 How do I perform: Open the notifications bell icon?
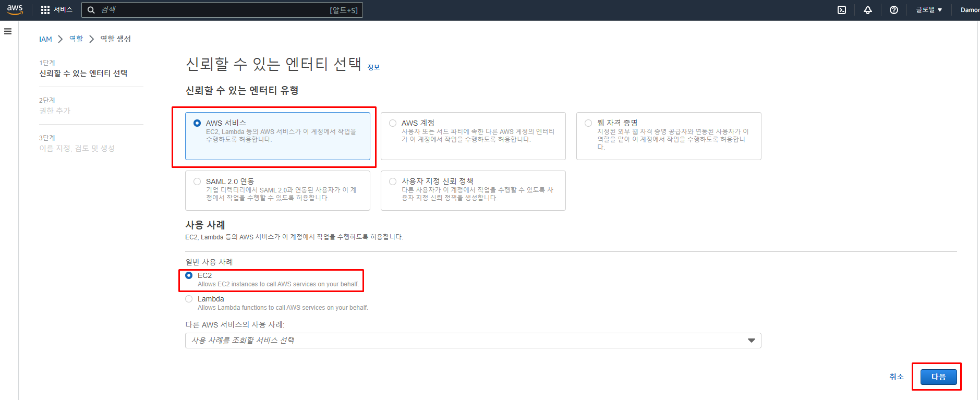pos(868,10)
